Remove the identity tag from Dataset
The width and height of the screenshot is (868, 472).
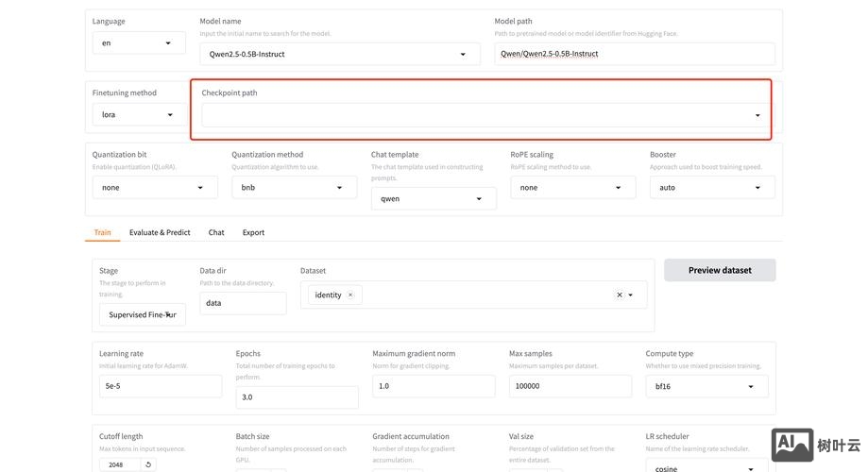point(350,295)
